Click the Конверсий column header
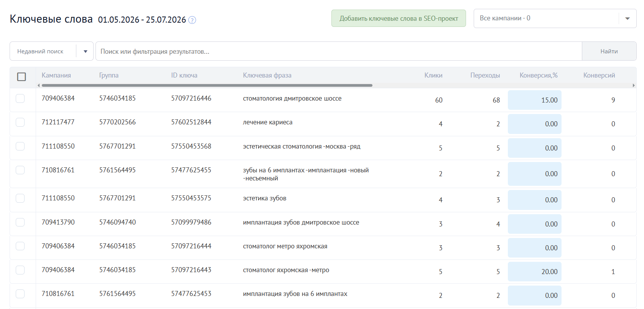The width and height of the screenshot is (644, 309). [599, 75]
